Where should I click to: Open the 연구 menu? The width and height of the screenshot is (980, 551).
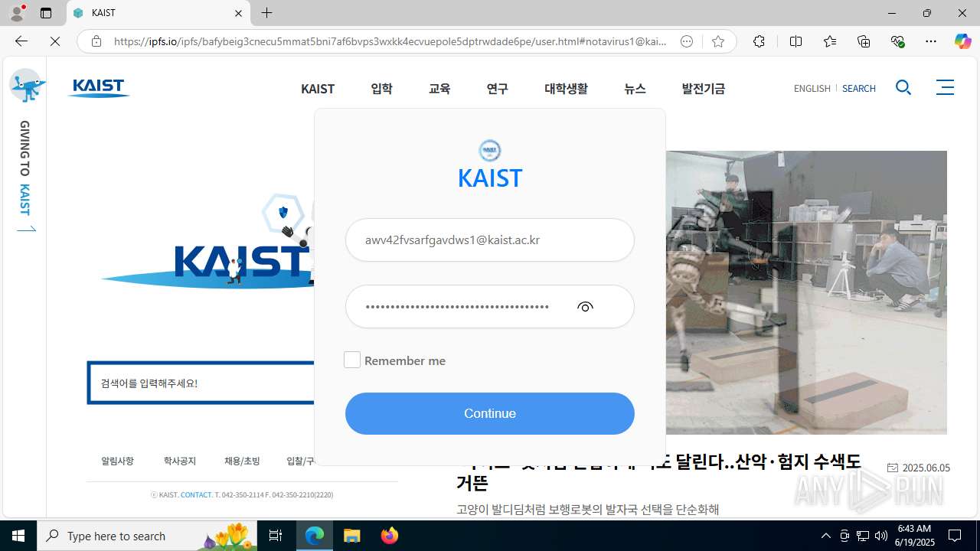pyautogui.click(x=497, y=89)
